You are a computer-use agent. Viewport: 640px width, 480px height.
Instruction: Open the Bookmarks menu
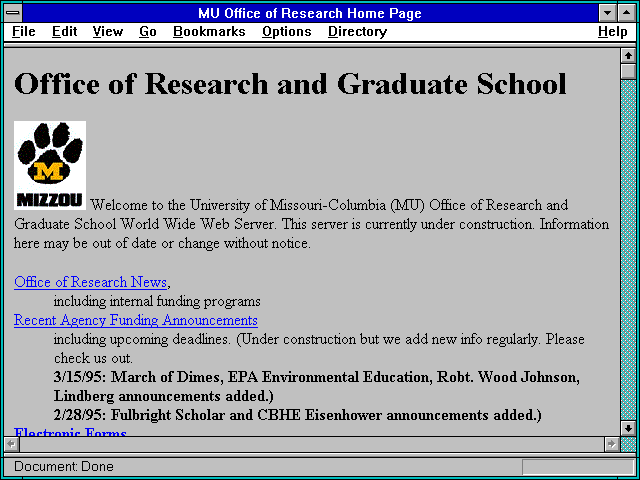[x=209, y=32]
